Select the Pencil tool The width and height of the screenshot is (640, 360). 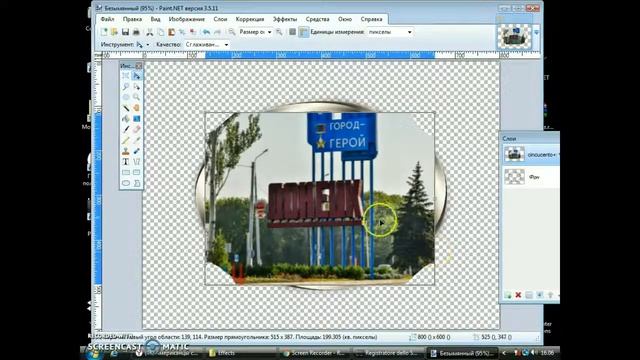[126, 140]
